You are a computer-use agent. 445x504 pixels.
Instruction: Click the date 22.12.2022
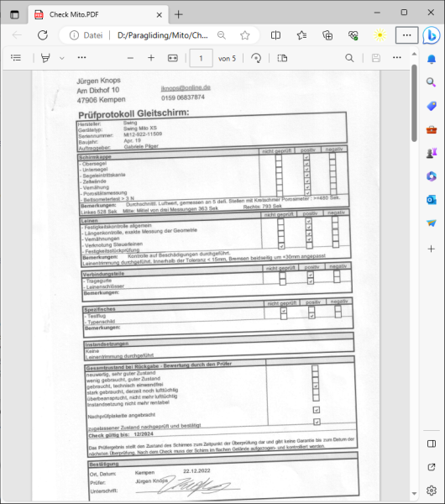click(196, 471)
